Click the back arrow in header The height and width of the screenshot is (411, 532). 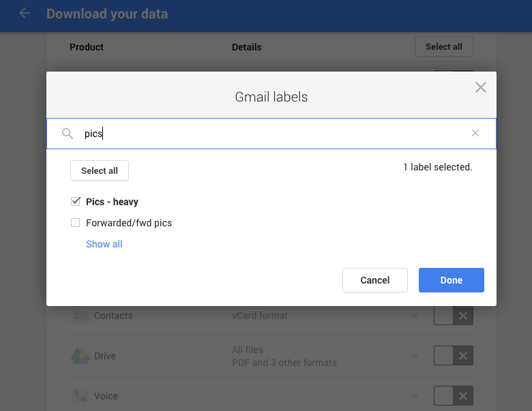[x=25, y=13]
